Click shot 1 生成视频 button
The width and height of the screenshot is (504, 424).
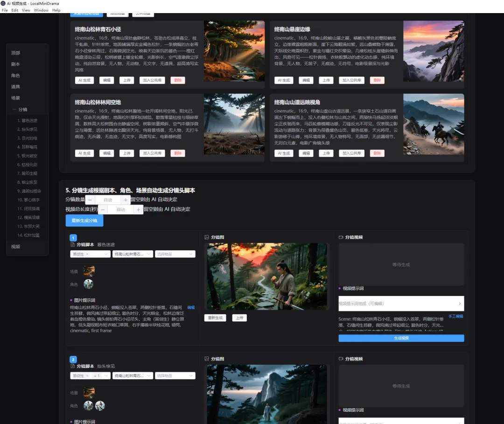(401, 338)
